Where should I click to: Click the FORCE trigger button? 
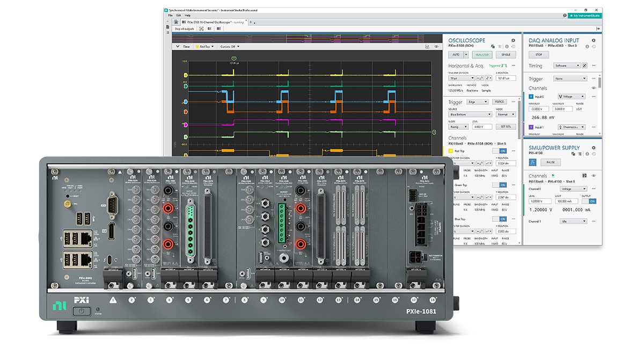tap(500, 102)
